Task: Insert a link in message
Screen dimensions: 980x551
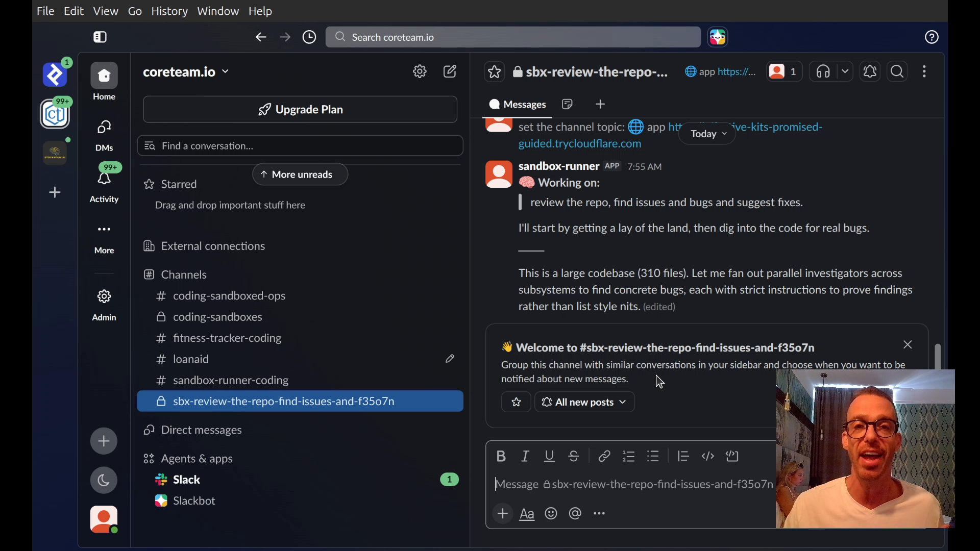Action: tap(604, 457)
